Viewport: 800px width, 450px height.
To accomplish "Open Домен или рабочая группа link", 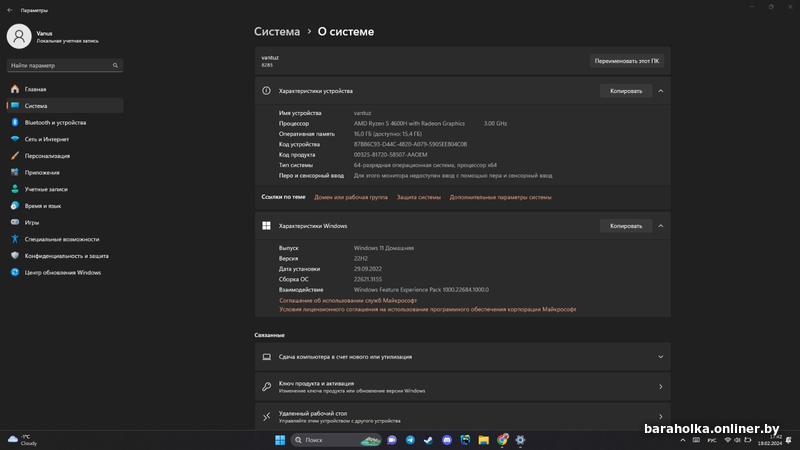I will (x=351, y=197).
